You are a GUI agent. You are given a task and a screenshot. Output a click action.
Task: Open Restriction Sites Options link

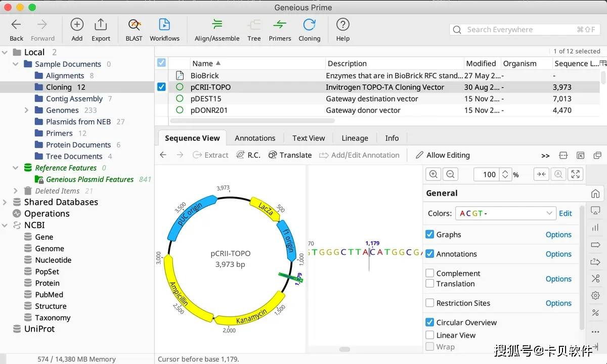558,303
